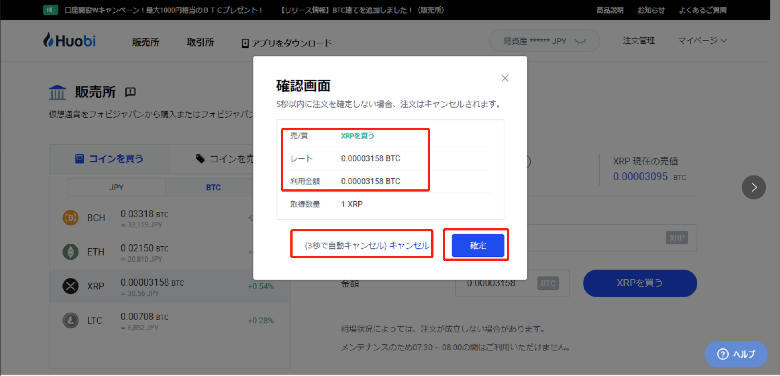The height and width of the screenshot is (376, 780).
Task: Click the green badge icon in the top bar
Action: [51, 10]
